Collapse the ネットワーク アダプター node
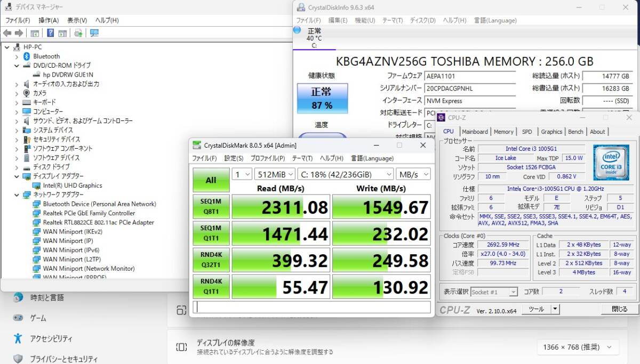640x364 pixels. coord(17,195)
